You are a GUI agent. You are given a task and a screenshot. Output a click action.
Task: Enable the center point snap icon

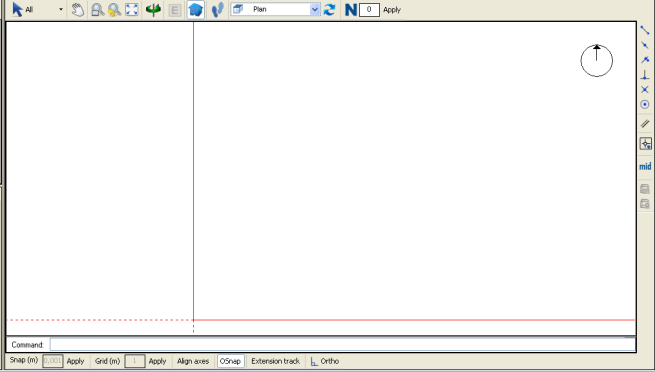tap(645, 104)
